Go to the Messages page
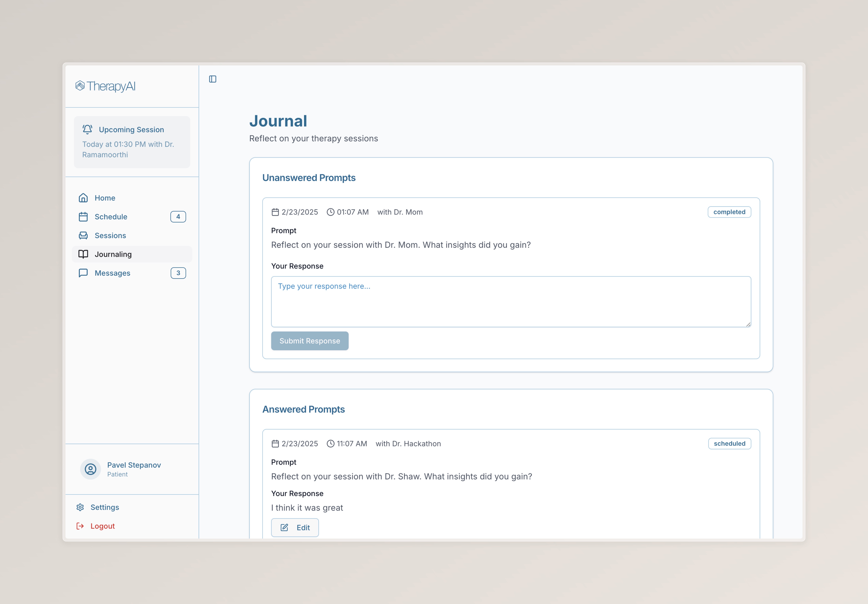 pos(112,273)
